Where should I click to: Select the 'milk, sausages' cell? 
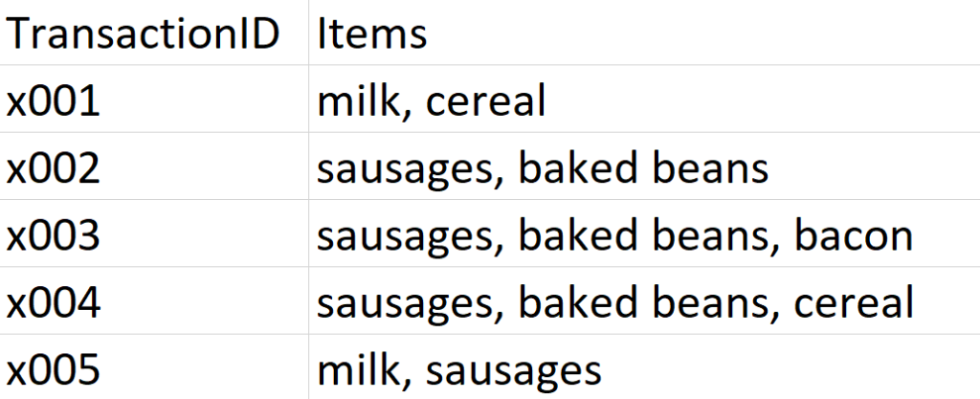pos(644,367)
